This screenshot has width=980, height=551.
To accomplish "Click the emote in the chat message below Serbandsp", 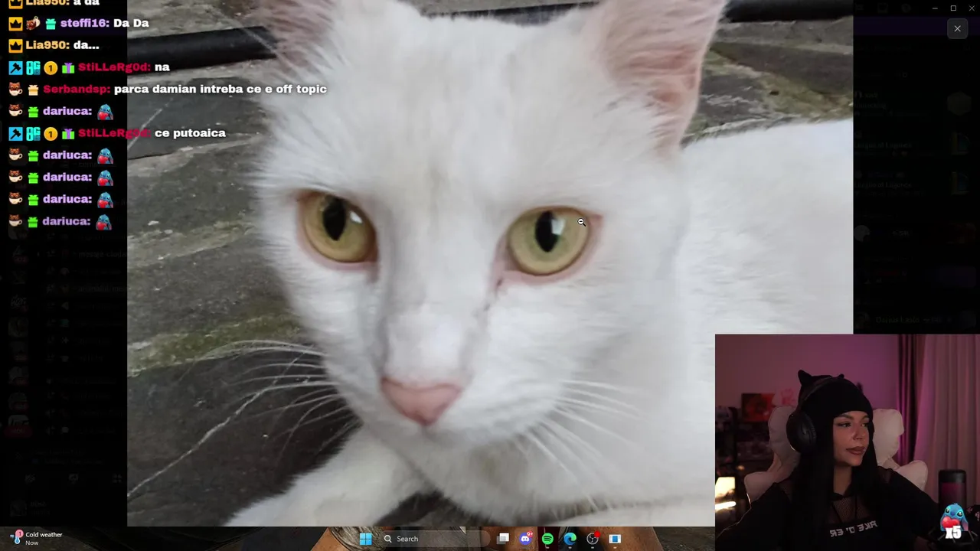I will point(105,112).
